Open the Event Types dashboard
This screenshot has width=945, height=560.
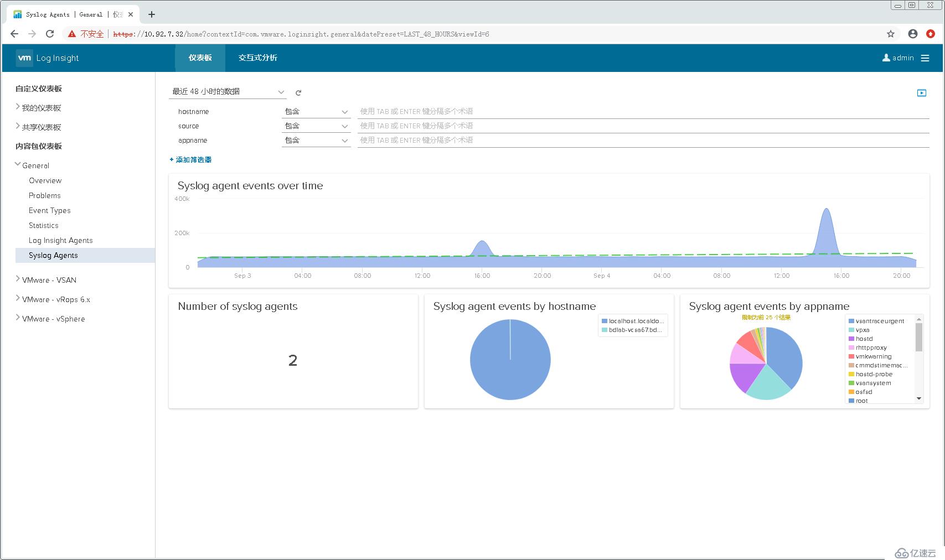tap(50, 210)
